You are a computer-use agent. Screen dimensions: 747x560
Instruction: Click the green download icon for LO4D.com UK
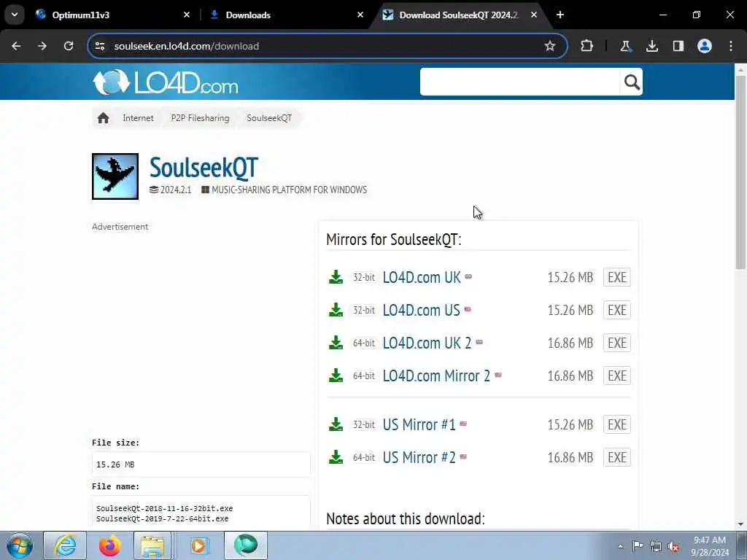[x=336, y=277]
